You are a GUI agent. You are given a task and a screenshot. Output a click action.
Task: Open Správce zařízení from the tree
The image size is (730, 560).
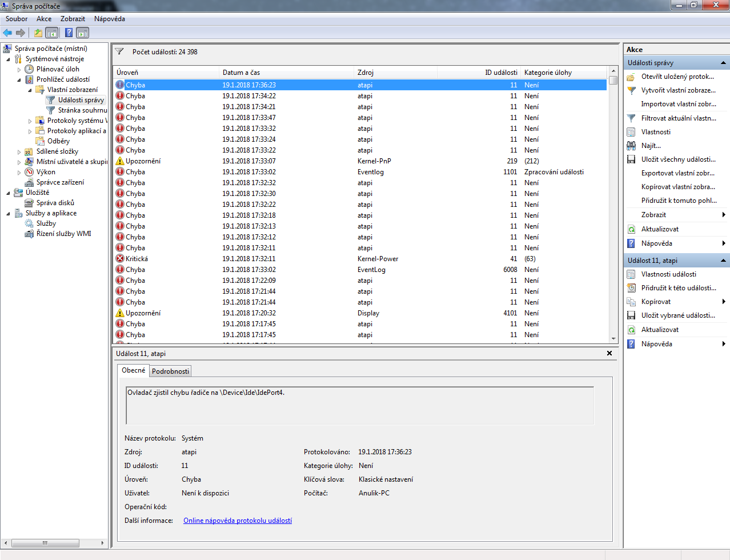60,182
